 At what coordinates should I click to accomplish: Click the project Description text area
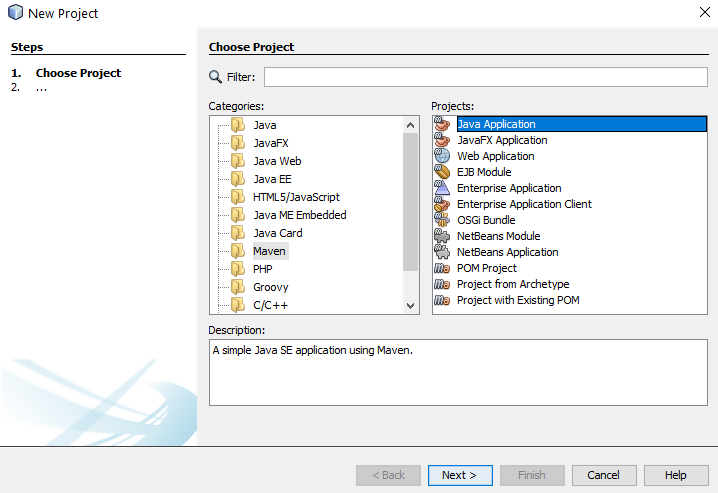458,373
